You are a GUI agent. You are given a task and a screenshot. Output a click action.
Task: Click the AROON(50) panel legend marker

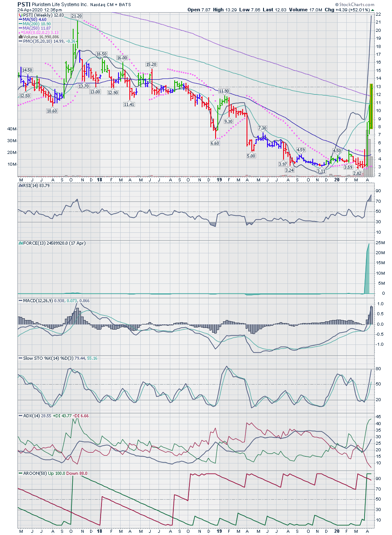(x=20, y=474)
